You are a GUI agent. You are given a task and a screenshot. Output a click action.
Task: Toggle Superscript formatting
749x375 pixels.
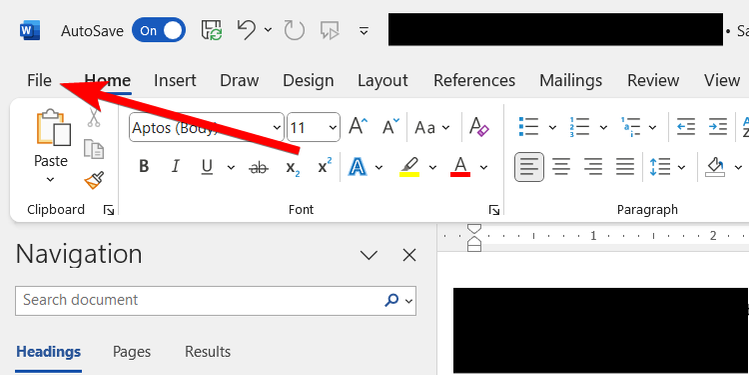325,165
